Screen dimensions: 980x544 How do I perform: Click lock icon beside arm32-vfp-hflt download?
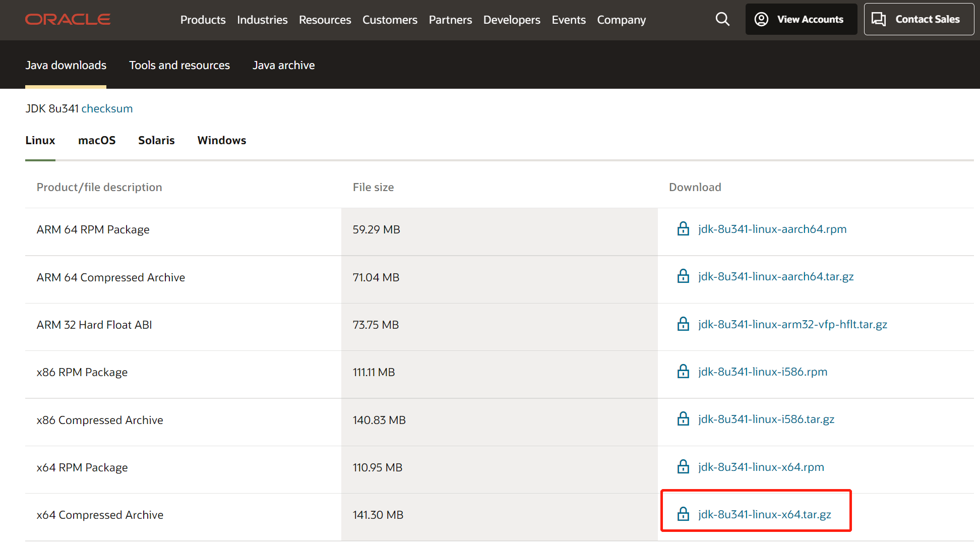tap(683, 324)
